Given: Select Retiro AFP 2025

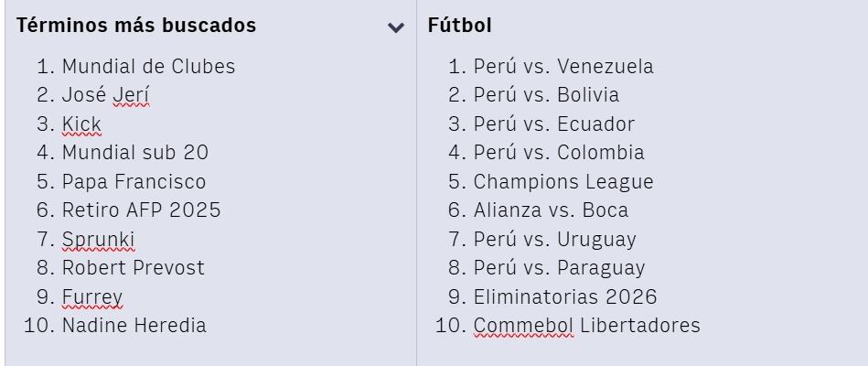Looking at the screenshot, I should click(x=141, y=210).
